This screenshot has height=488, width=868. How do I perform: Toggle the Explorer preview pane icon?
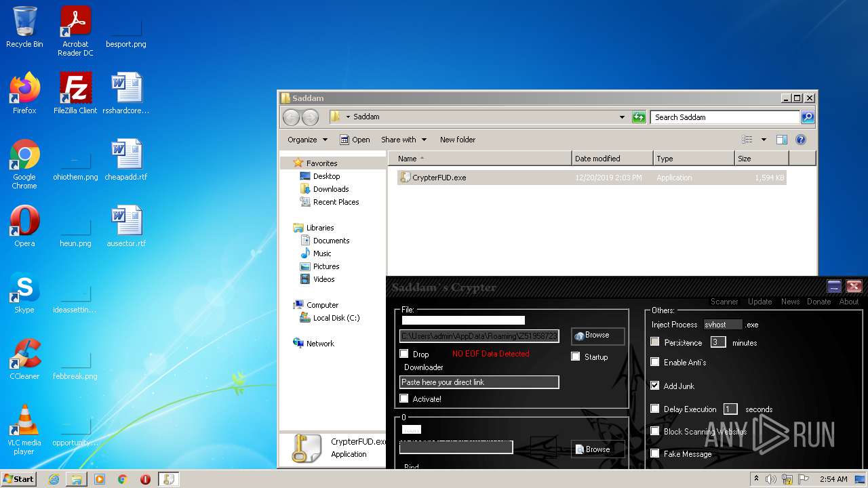tap(782, 140)
